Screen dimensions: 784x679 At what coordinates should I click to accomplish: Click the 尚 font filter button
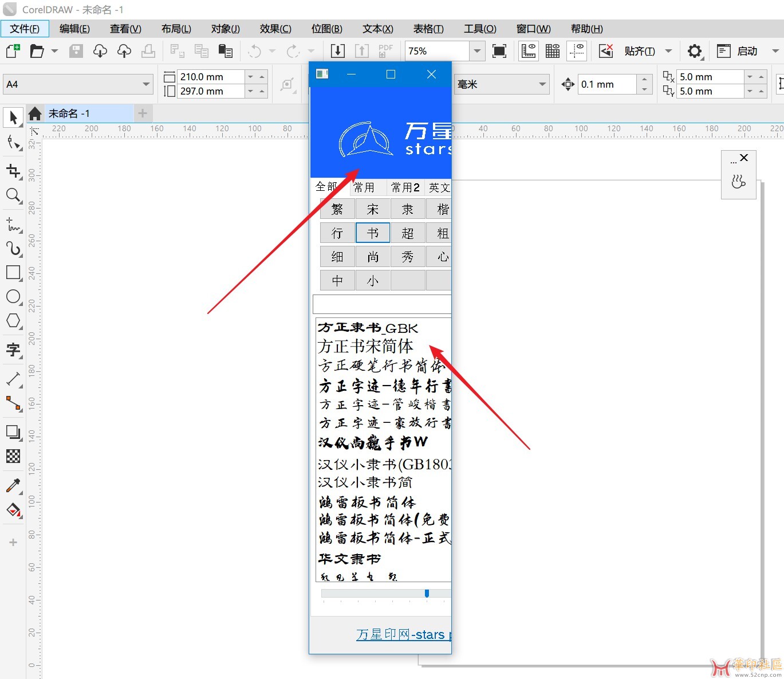[373, 257]
